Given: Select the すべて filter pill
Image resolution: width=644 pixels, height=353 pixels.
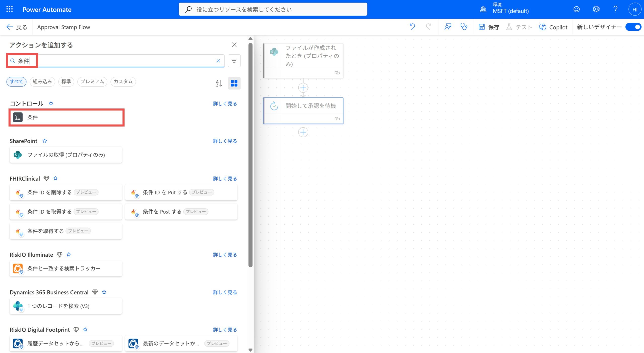Looking at the screenshot, I should 16,82.
